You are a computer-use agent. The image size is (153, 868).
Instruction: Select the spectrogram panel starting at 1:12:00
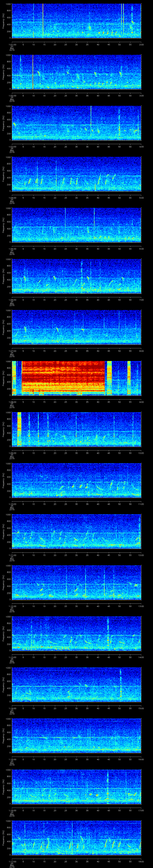(77, 582)
